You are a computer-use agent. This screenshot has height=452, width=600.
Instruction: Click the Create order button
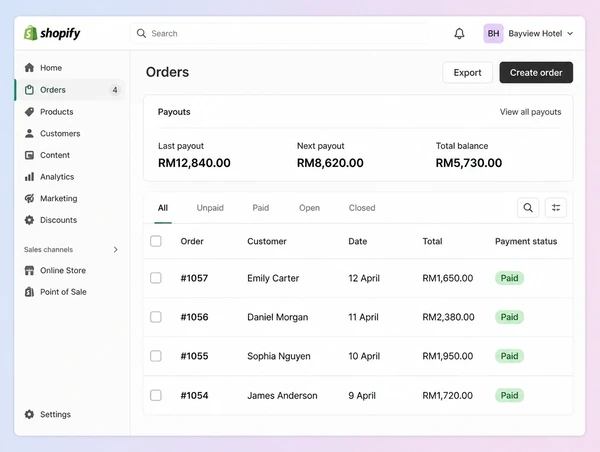tap(536, 72)
